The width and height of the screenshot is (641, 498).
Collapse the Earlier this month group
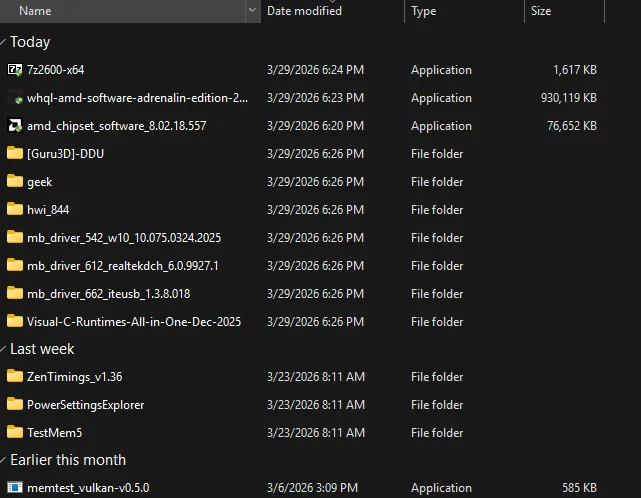(x=4, y=461)
